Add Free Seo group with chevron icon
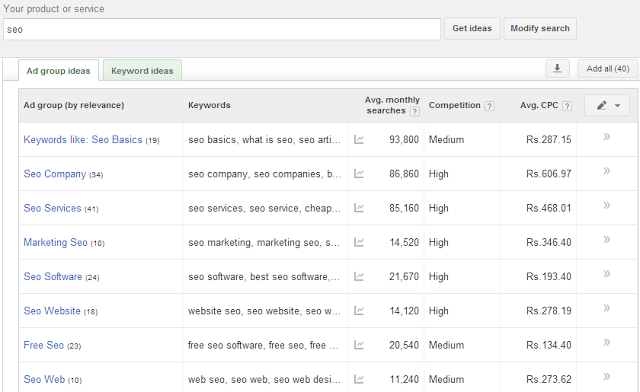This screenshot has width=640, height=392. (607, 342)
